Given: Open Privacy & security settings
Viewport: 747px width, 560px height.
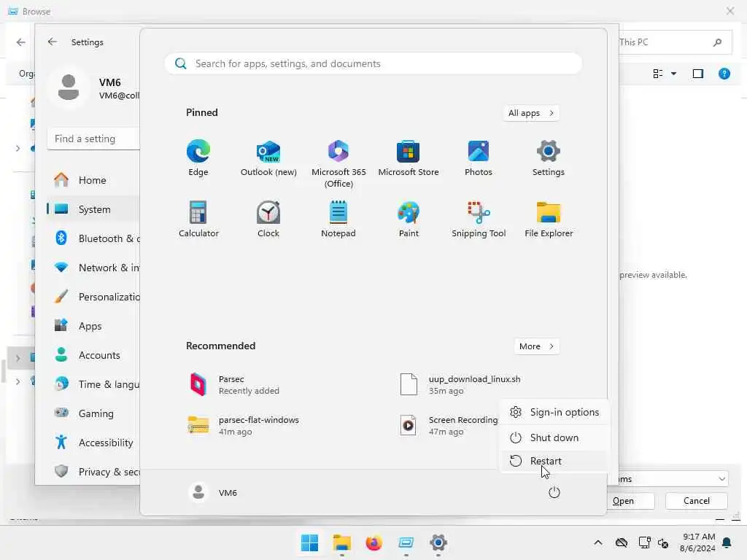Looking at the screenshot, I should tap(93, 472).
